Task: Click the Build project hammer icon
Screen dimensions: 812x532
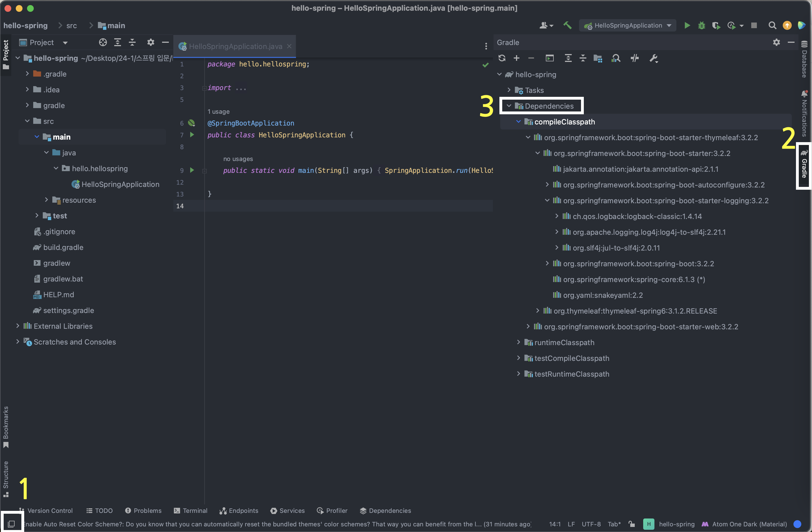Action: [x=567, y=25]
